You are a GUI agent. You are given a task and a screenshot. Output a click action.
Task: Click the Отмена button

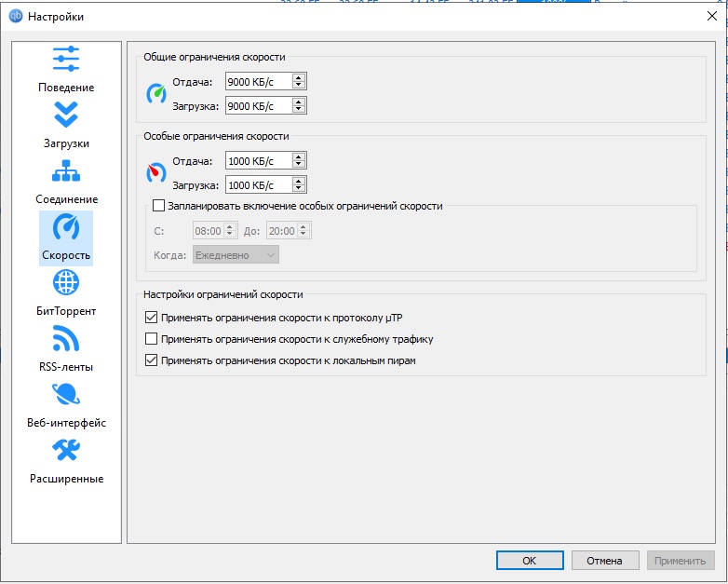click(605, 561)
